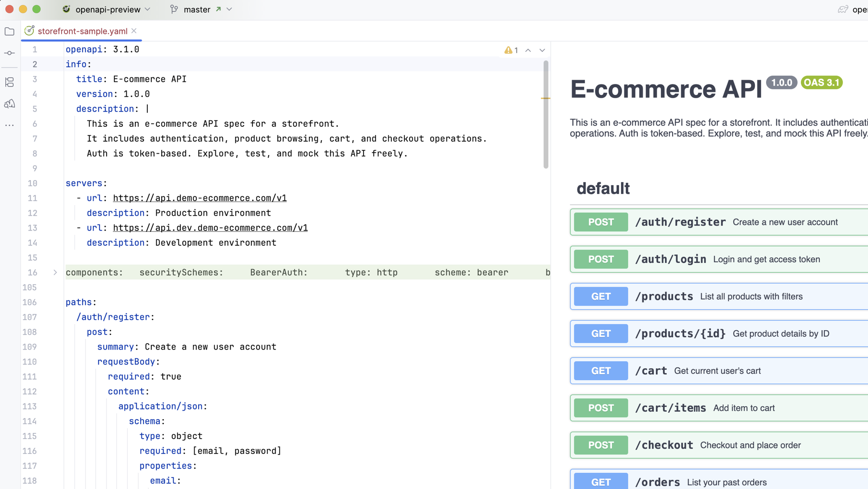
Task: Open the Commit tool window icon
Action: [x=9, y=53]
